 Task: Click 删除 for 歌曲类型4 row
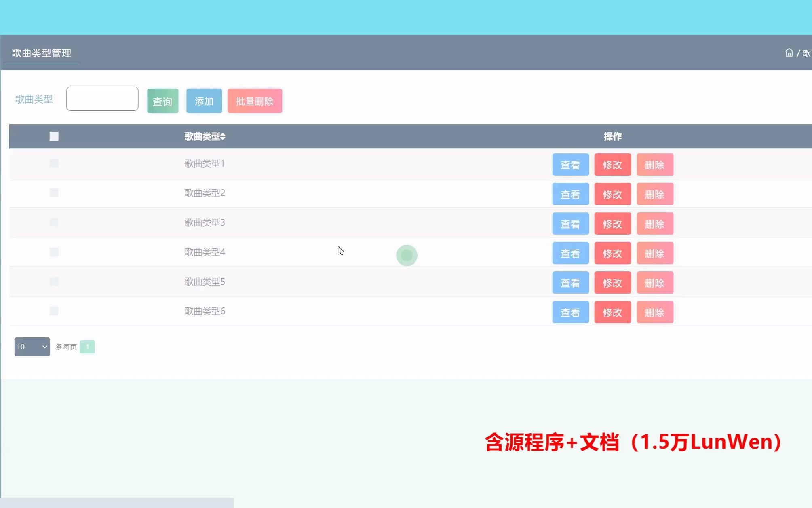coord(655,253)
